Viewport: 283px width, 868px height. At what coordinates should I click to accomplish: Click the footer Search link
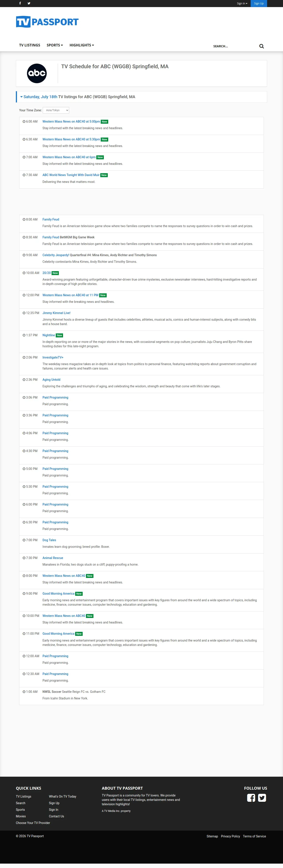pyautogui.click(x=20, y=803)
